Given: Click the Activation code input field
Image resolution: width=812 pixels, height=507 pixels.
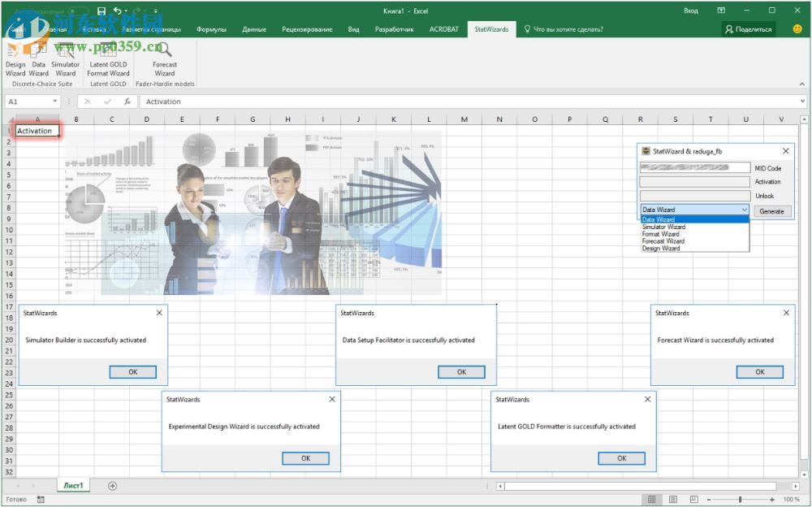Looking at the screenshot, I should click(694, 181).
